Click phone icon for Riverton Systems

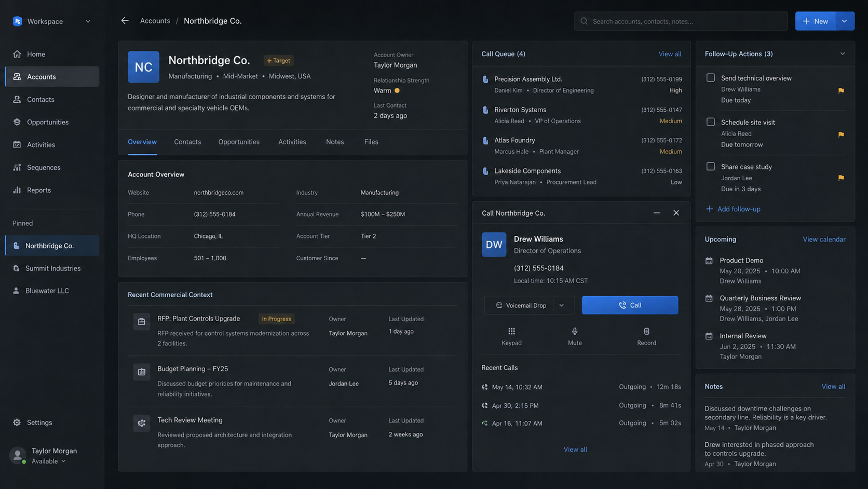(485, 110)
